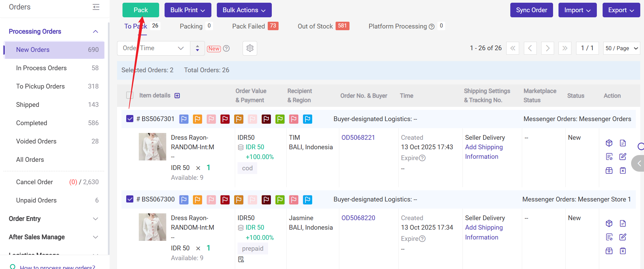Viewport: 644px width, 269px height.
Task: Click the dress thumbnail for order BS5067300
Action: pos(152,227)
